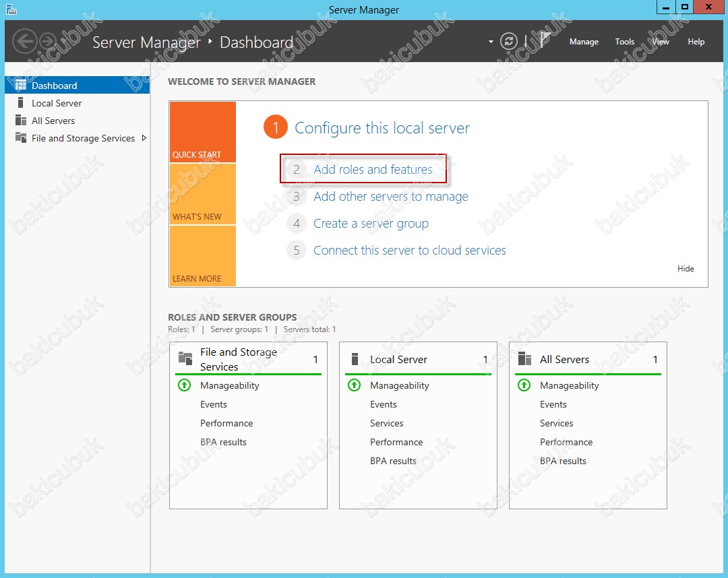Open Manageability in File and Storage Services tile

tap(230, 385)
